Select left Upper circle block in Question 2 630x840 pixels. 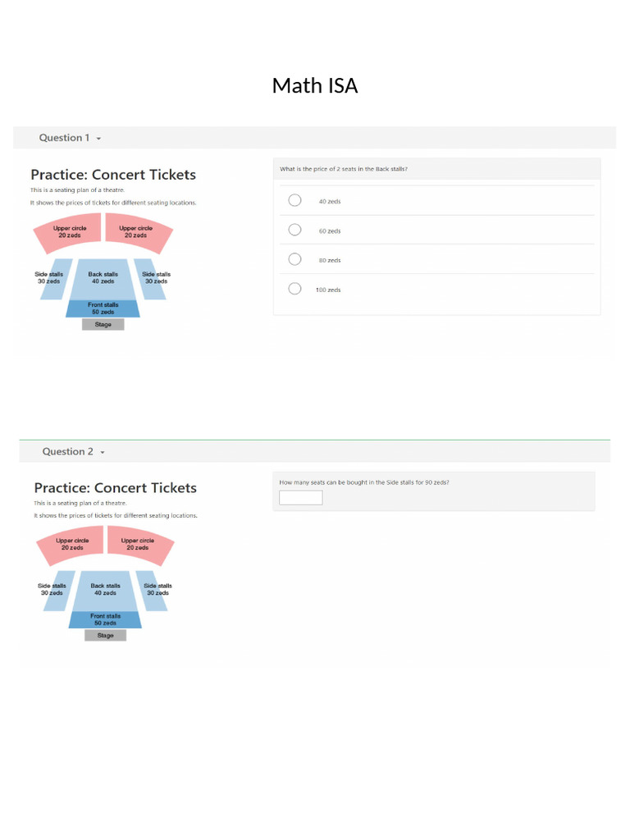[71, 545]
